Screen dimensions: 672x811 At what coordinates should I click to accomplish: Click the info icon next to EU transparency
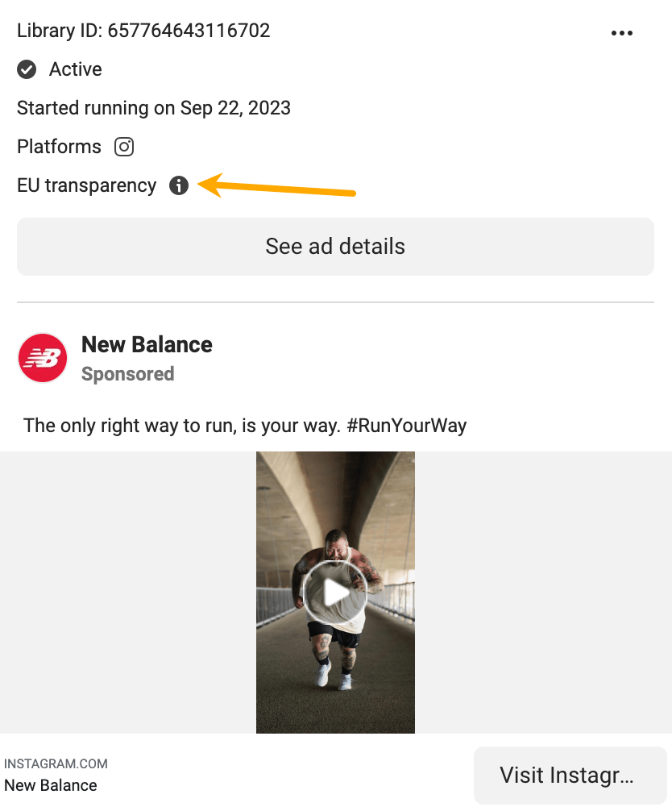point(179,185)
